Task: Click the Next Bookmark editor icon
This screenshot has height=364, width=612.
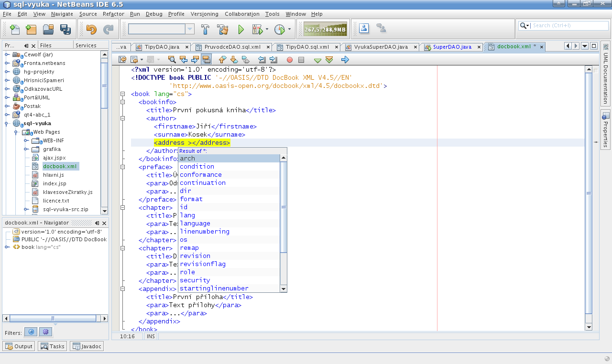Action: tap(234, 60)
